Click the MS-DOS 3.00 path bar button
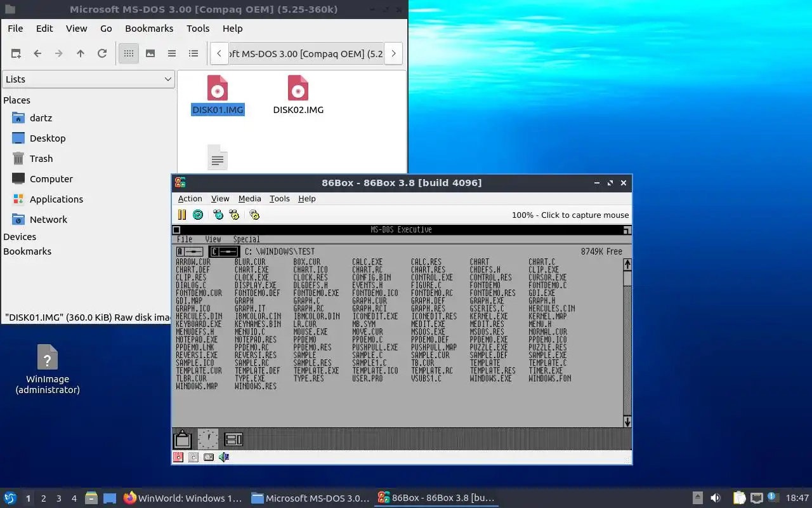 pos(306,53)
